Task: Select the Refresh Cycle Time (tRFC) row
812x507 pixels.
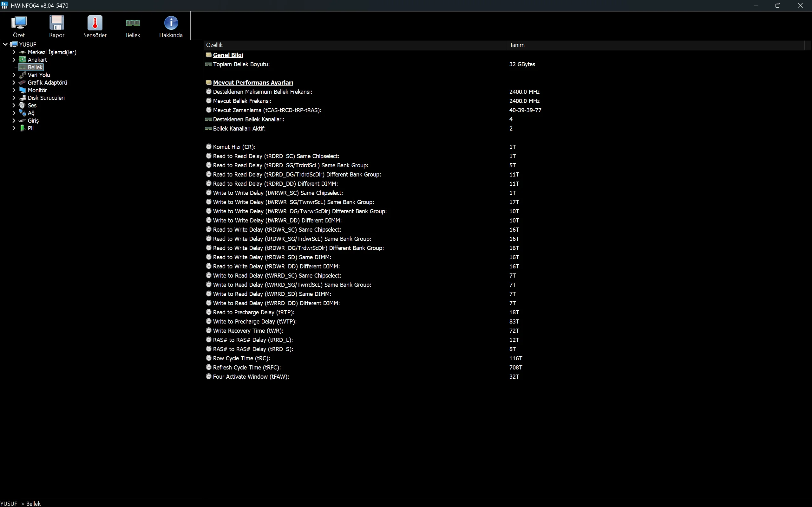Action: (x=247, y=368)
